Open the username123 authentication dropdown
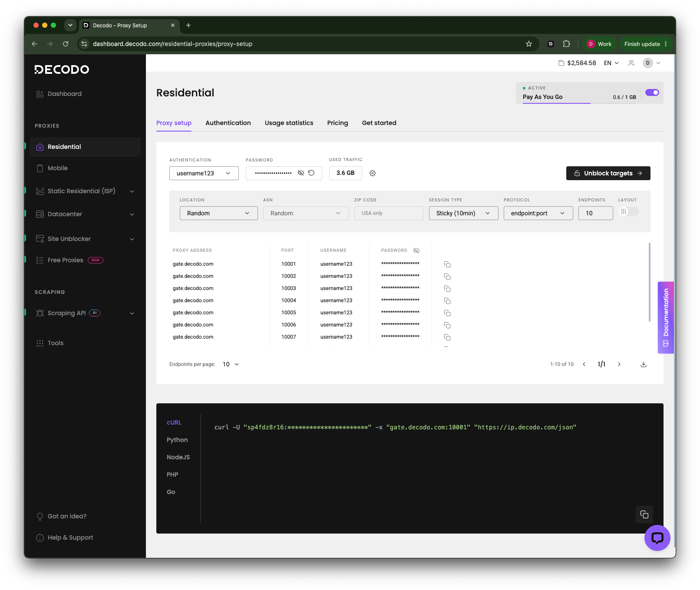 pyautogui.click(x=204, y=173)
